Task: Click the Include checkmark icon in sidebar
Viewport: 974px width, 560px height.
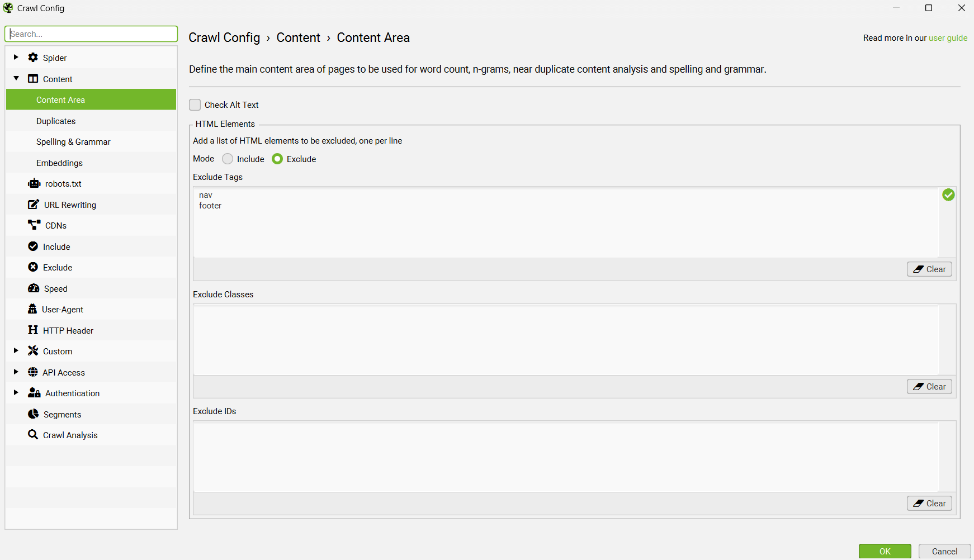Action: pos(33,246)
